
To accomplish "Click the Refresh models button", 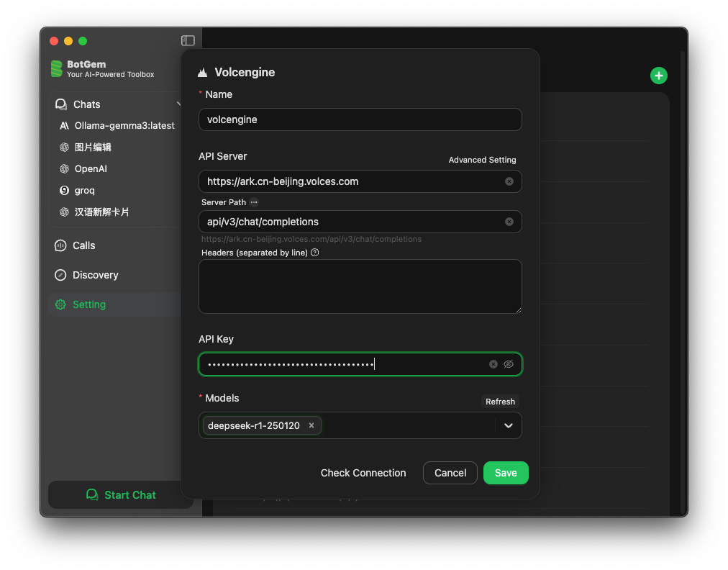I will point(500,402).
